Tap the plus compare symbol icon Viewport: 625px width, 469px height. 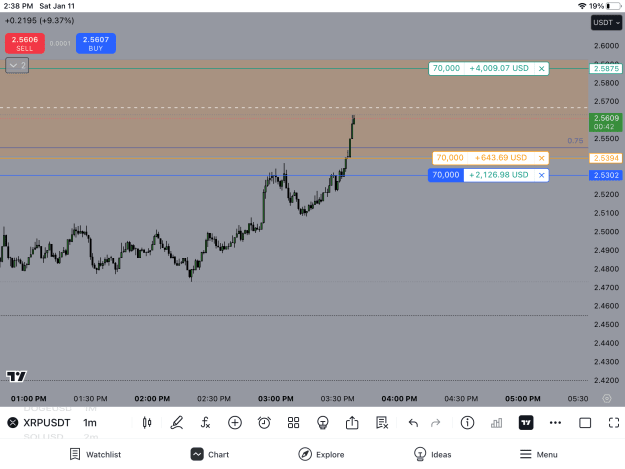[x=235, y=423]
